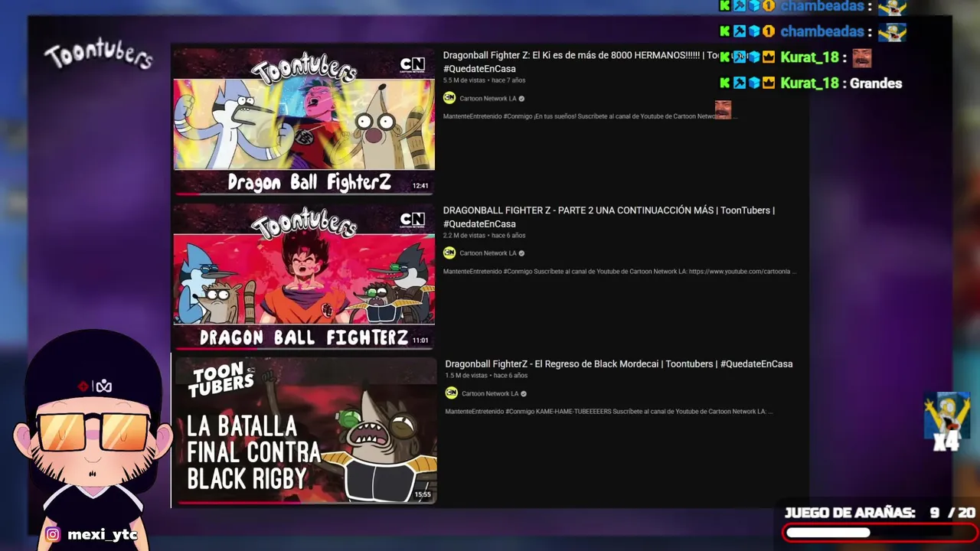Click the third video description mentioning KAME-HAME-TUBEEEEERS

(x=609, y=412)
